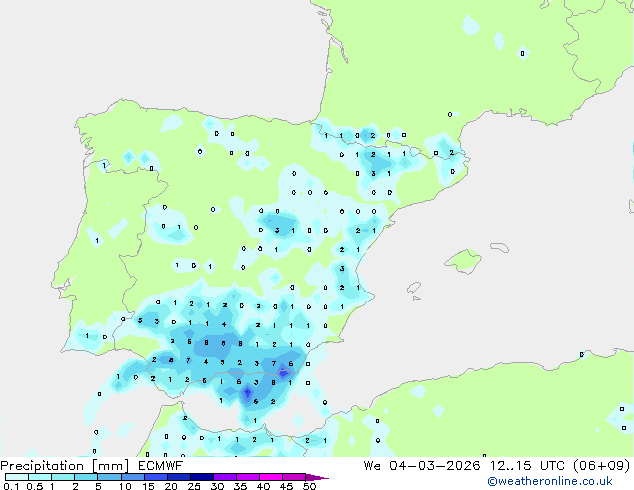Viewport: 634px width, 490px height.
Task: Click the Menorca island outline
Action: point(499,247)
